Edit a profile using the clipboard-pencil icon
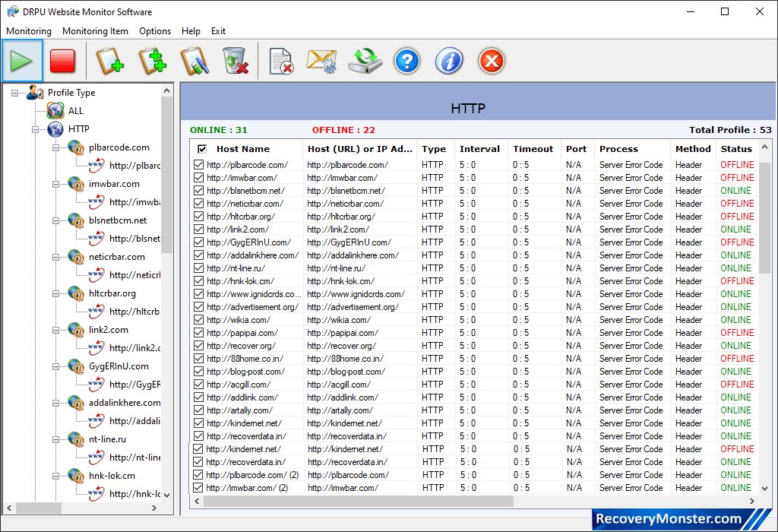 [x=194, y=61]
